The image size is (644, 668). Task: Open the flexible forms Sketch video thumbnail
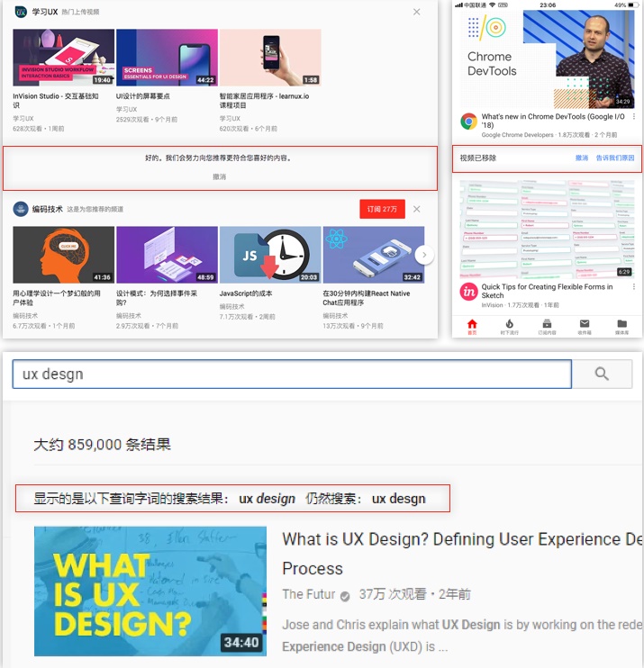click(x=548, y=230)
